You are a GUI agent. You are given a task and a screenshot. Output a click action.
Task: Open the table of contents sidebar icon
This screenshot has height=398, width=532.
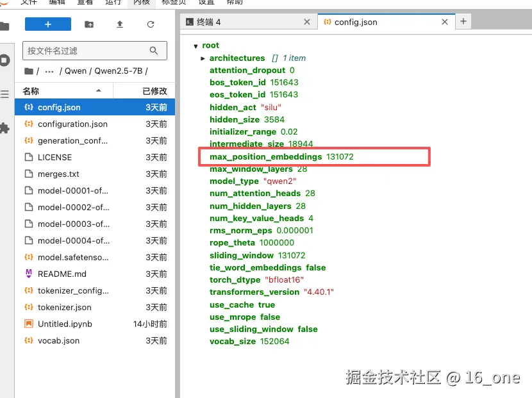click(x=4, y=94)
